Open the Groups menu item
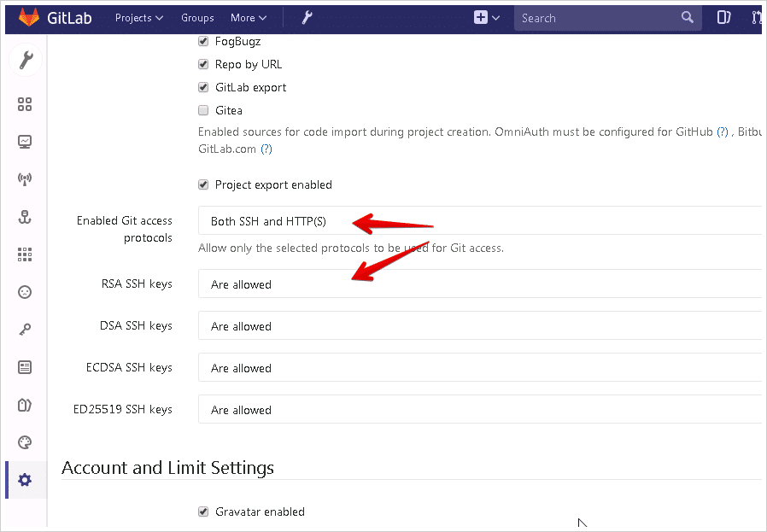 (x=197, y=18)
